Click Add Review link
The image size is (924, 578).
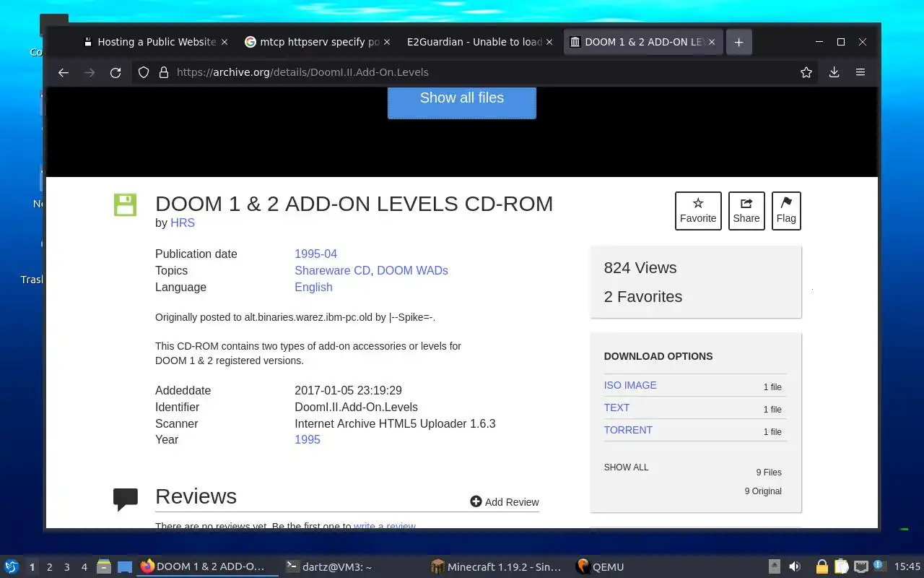point(505,502)
